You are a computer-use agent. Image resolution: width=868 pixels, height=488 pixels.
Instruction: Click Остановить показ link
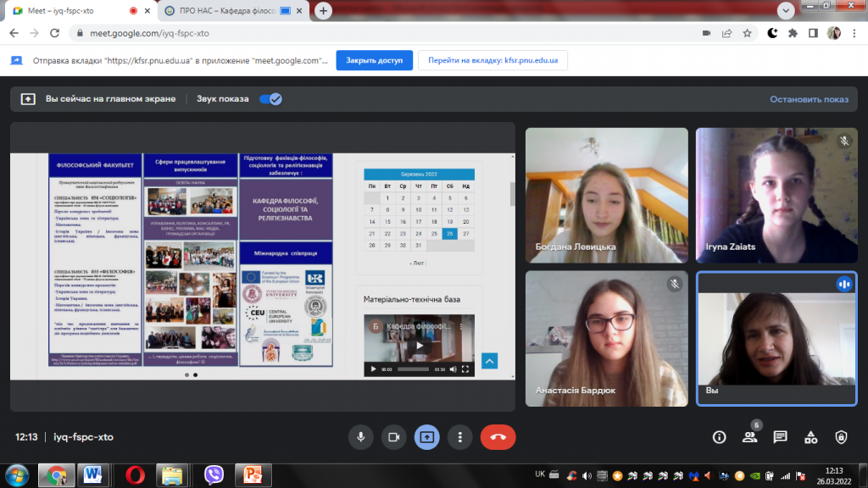tap(809, 99)
